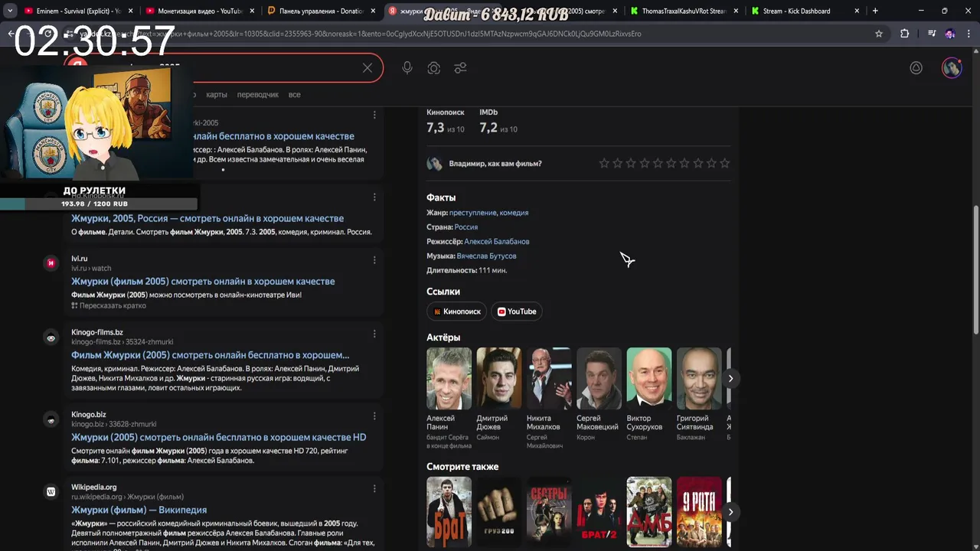Open options menu for ivi.ru result
The height and width of the screenshot is (551, 980).
tap(374, 259)
